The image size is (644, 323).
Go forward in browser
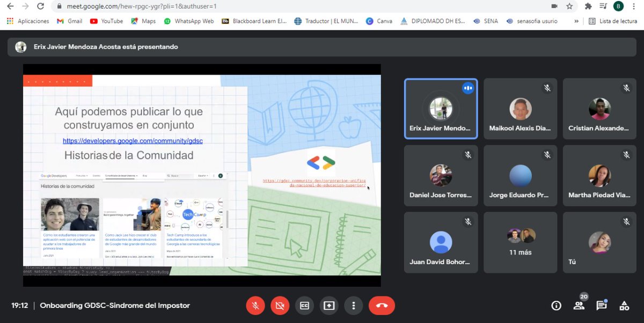26,6
